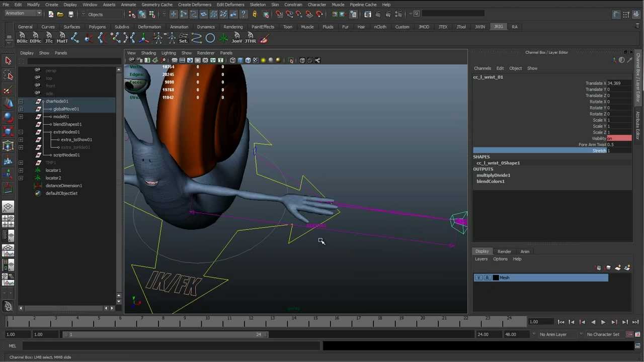
Task: Run the MatT shelf script
Action: [62, 38]
